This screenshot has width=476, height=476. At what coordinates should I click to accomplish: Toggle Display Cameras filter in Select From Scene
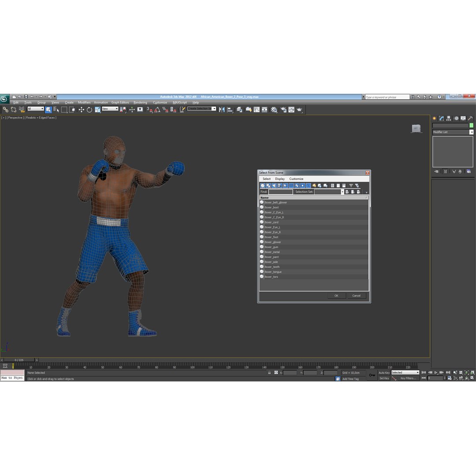point(279,186)
